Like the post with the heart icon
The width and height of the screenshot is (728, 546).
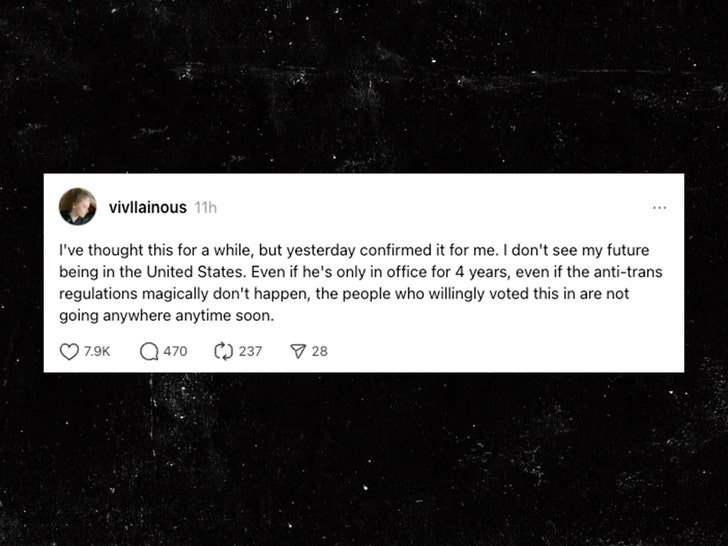[x=69, y=351]
